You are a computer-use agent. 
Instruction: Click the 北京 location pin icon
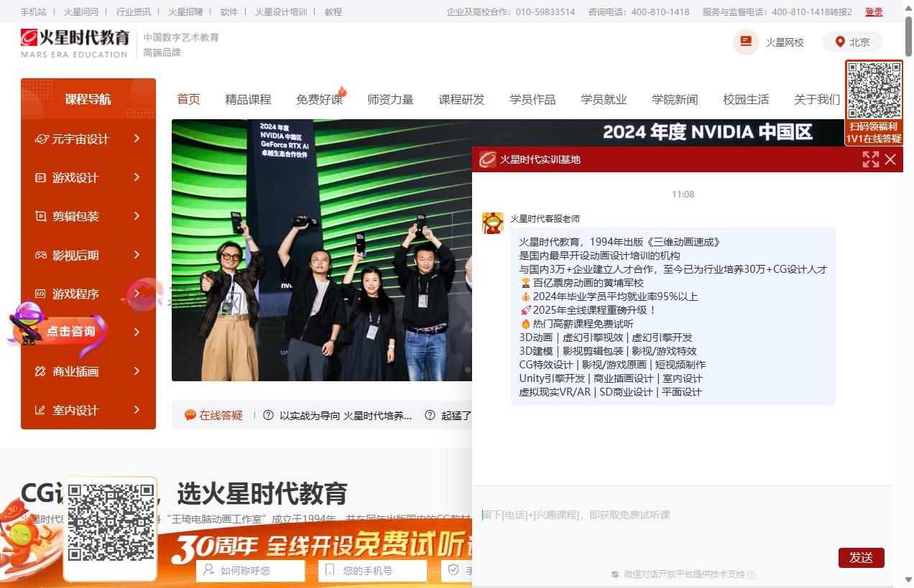coord(840,42)
